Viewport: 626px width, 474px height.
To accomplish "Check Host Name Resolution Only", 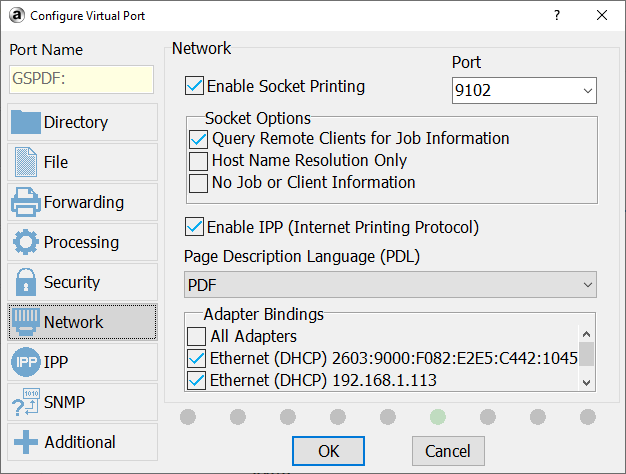I will (198, 160).
